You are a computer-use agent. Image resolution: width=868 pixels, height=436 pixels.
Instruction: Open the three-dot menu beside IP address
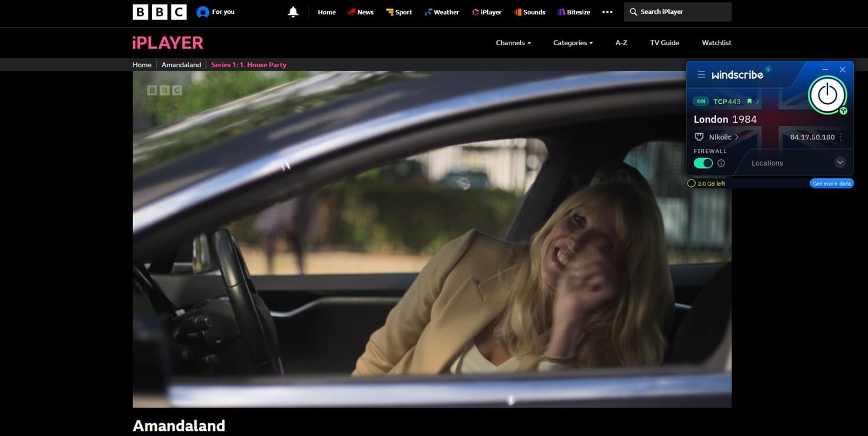pyautogui.click(x=840, y=137)
